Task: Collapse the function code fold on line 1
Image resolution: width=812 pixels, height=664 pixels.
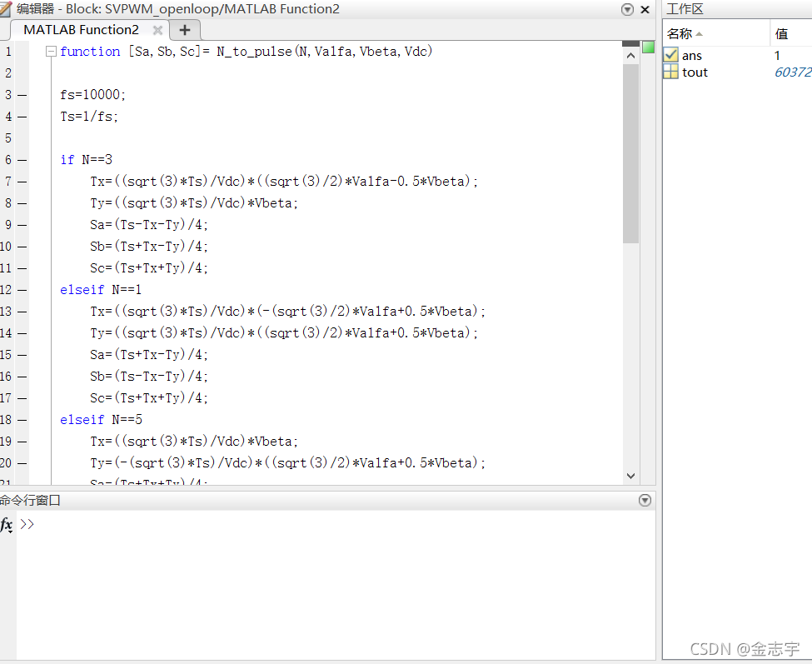Action: tap(51, 52)
